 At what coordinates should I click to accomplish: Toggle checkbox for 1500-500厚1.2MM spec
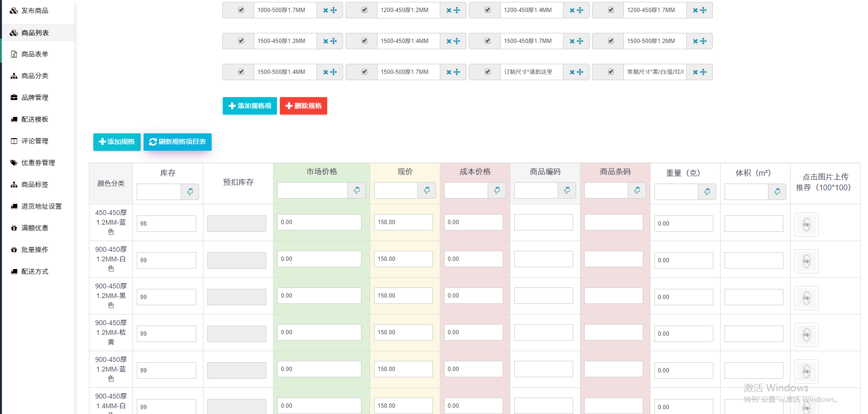coord(610,41)
